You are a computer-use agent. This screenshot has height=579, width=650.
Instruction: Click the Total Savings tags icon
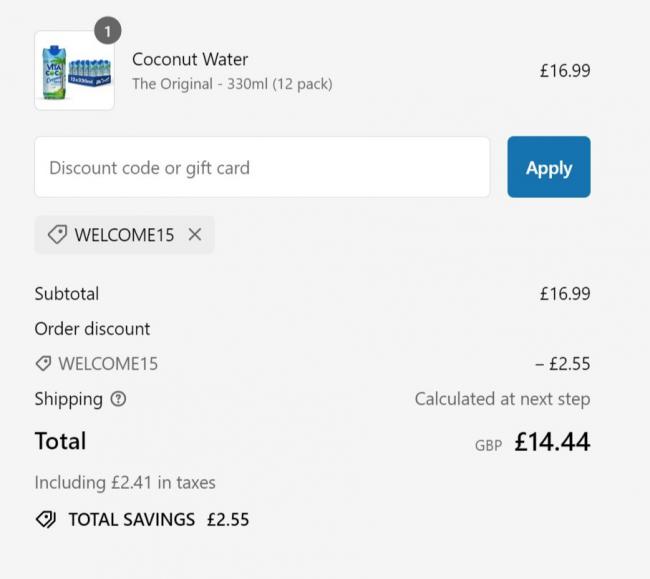(x=46, y=519)
